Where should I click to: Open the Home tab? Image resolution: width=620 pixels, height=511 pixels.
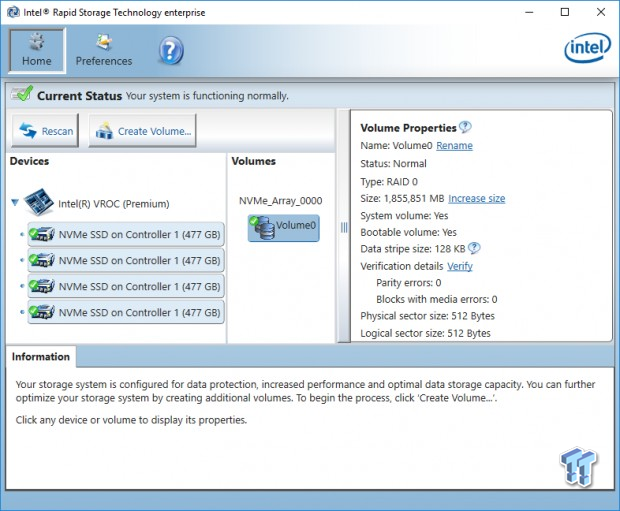[x=37, y=50]
